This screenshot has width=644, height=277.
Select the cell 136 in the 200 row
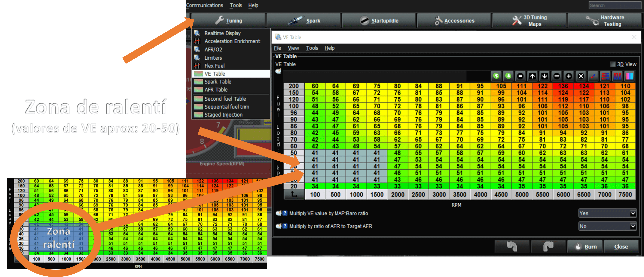click(x=563, y=86)
